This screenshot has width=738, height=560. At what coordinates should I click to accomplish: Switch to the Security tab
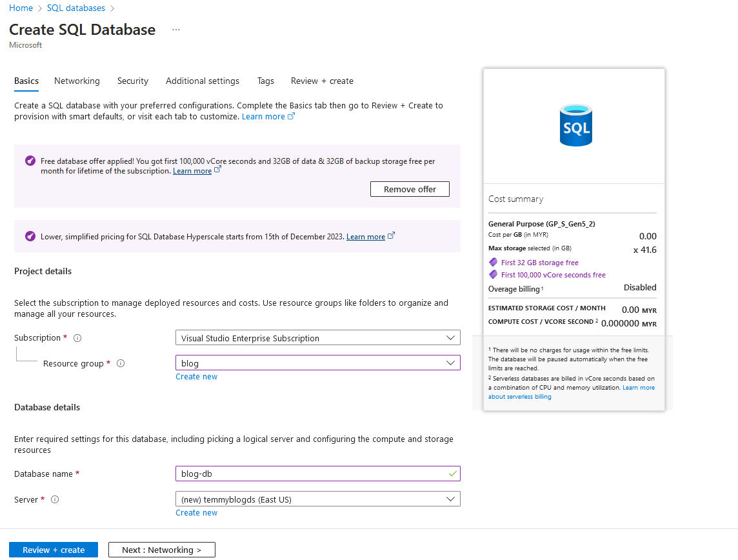133,81
